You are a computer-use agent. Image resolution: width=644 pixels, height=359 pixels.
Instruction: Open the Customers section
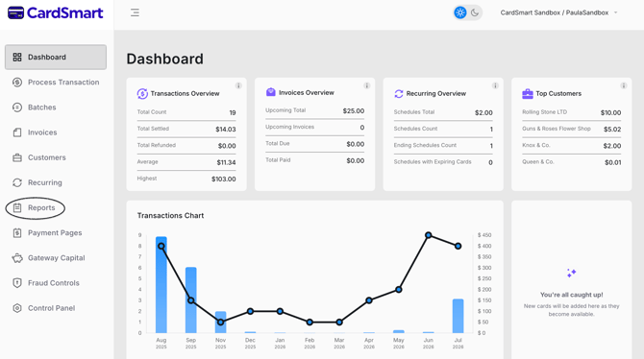pos(56,157)
